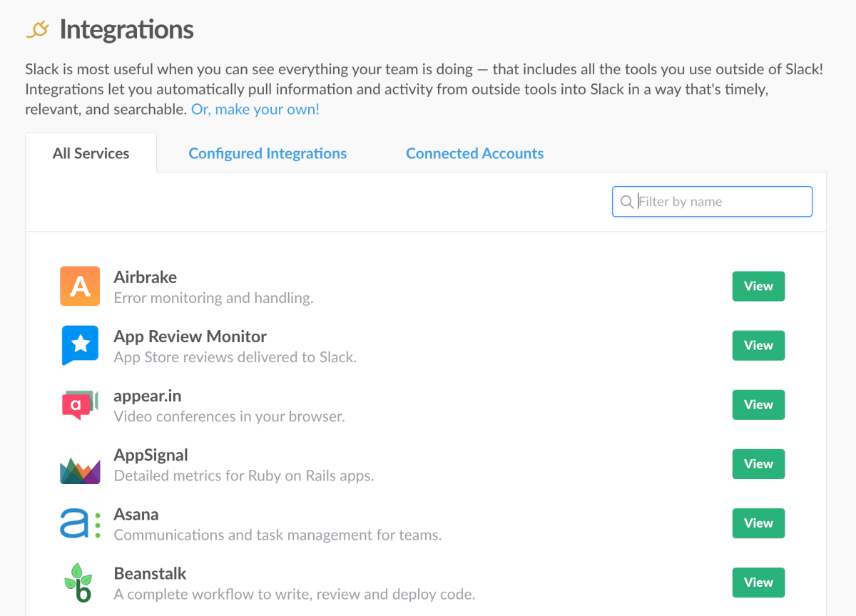
Task: Click the Asana integration name text
Action: (135, 514)
